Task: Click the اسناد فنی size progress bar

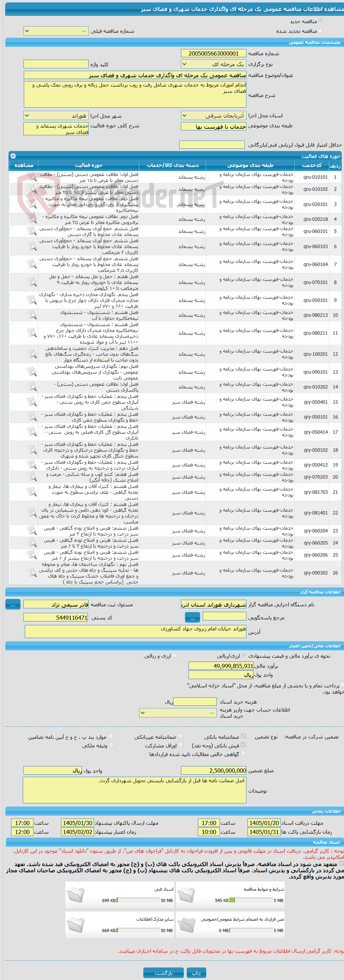Action: click(138, 900)
